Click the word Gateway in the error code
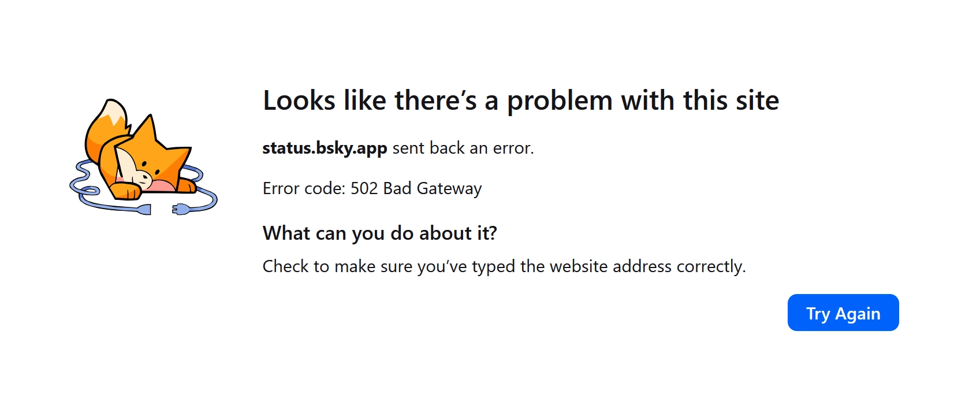 point(451,188)
